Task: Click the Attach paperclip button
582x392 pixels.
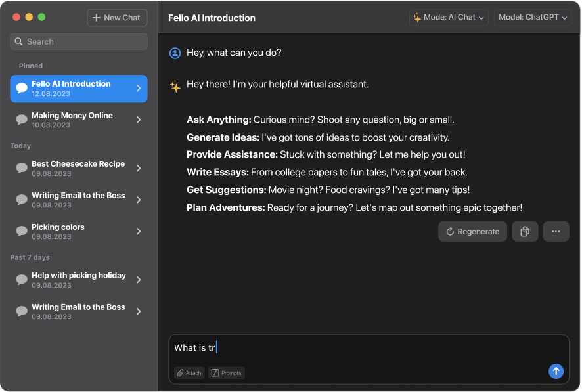Action: pyautogui.click(x=189, y=373)
